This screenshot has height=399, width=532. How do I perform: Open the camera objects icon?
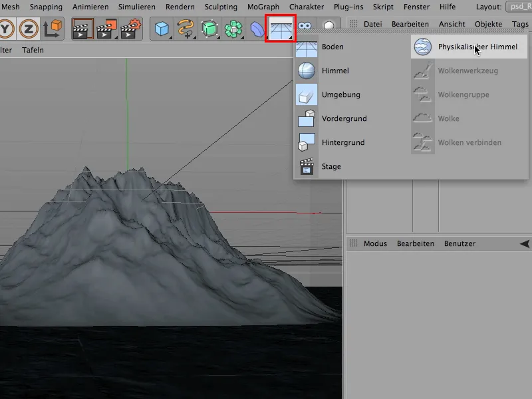coord(305,26)
